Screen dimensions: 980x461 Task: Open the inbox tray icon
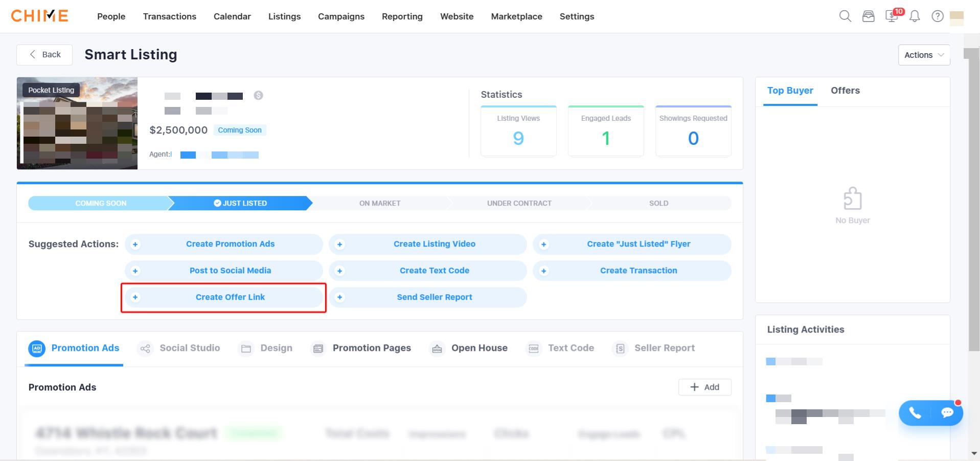(x=868, y=16)
